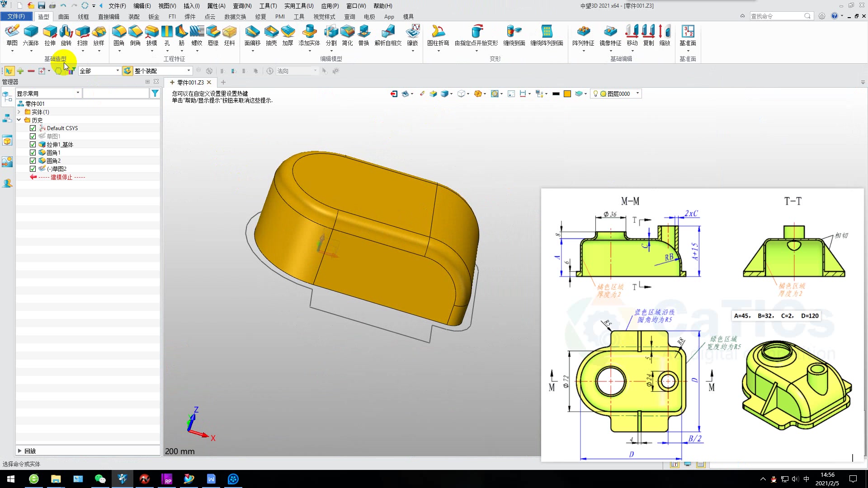Start the 镜像特征 (Mirror Feature) tool
The width and height of the screenshot is (868, 488).
610,36
